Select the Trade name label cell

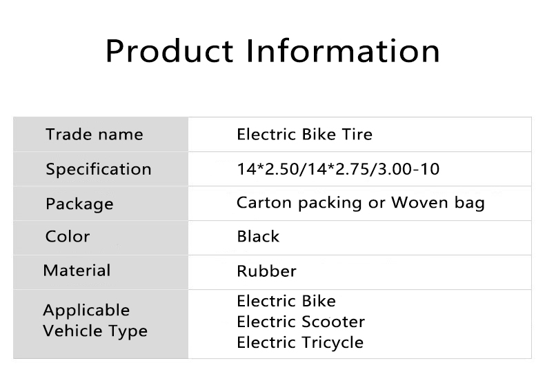[94, 134]
